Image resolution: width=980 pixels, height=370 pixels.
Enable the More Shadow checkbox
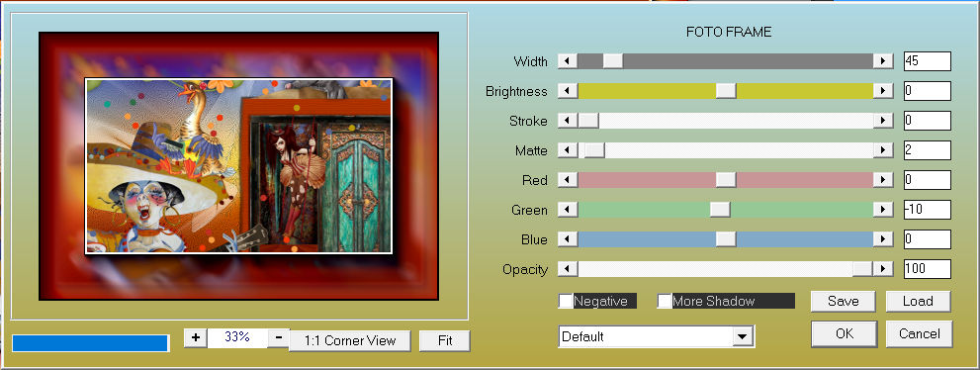pos(665,302)
